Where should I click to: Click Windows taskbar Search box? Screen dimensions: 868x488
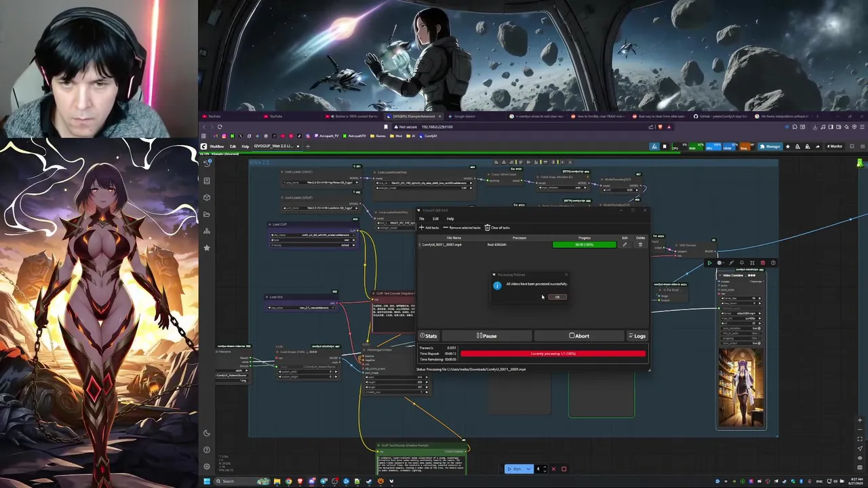click(x=242, y=481)
